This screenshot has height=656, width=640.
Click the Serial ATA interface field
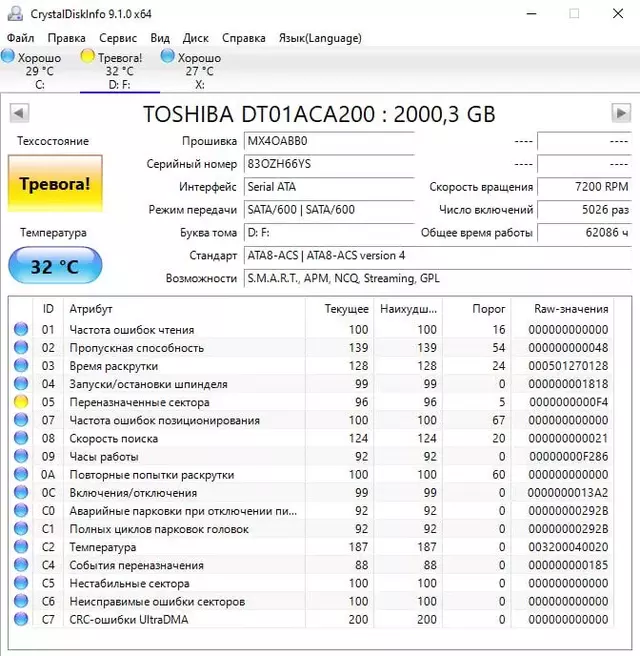(329, 187)
